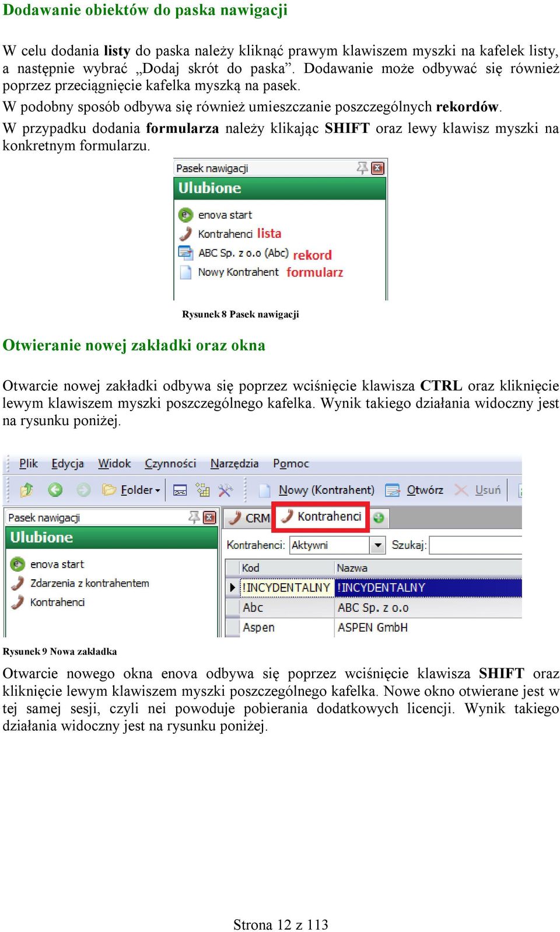The image size is (560, 932).
Task: Click the go-up folder arrow icon
Action: click(27, 490)
